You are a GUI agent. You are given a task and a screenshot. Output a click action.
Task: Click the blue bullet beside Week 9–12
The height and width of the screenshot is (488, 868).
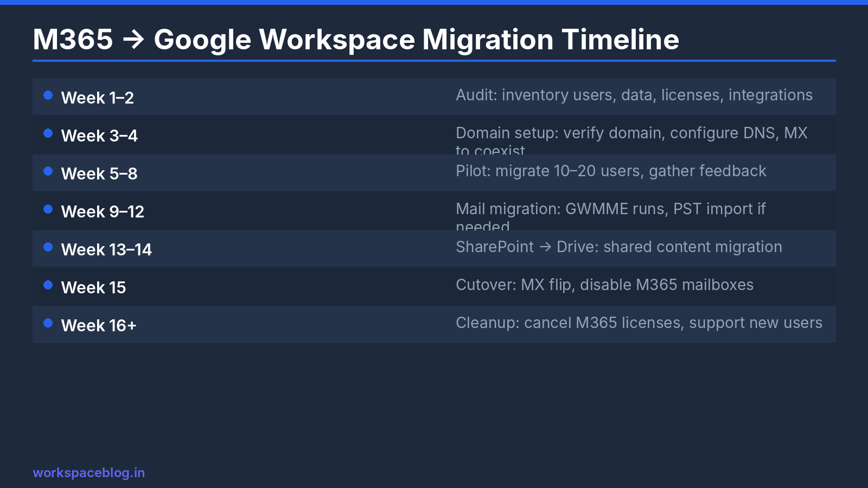tap(48, 209)
